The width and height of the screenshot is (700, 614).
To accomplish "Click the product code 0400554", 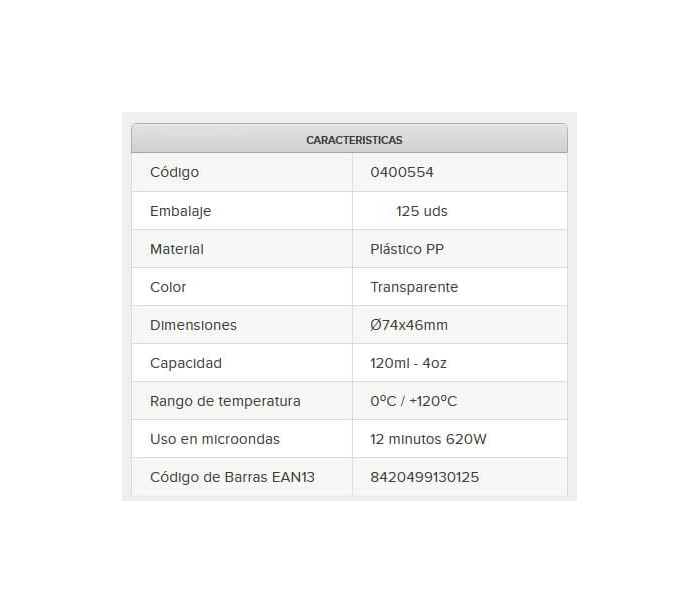I will 402,172.
